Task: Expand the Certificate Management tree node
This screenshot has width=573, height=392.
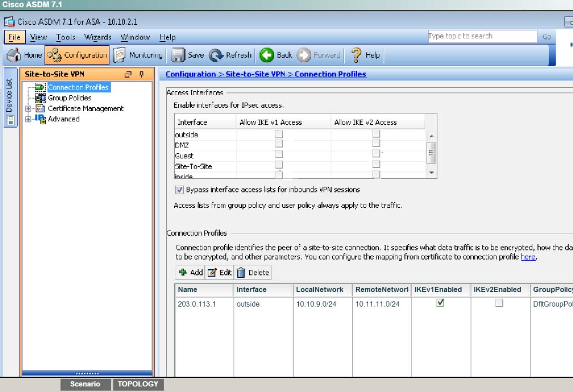Action: [x=28, y=109]
